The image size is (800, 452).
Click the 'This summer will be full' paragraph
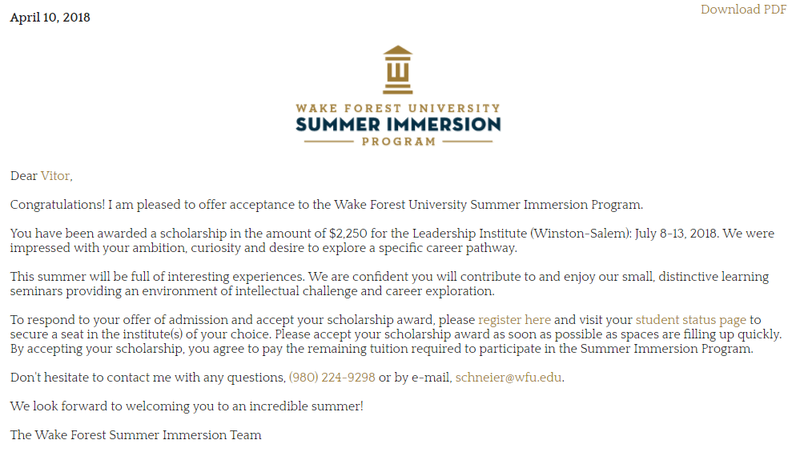[389, 284]
